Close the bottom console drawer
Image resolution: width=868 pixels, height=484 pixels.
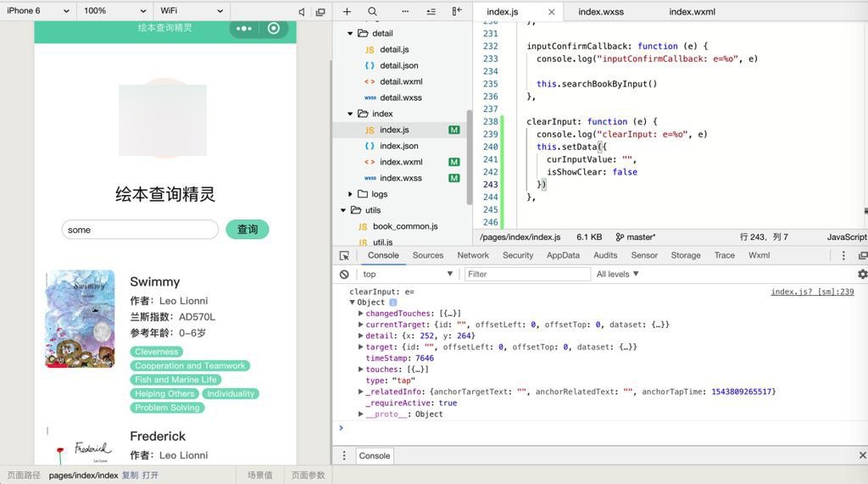[x=862, y=455]
